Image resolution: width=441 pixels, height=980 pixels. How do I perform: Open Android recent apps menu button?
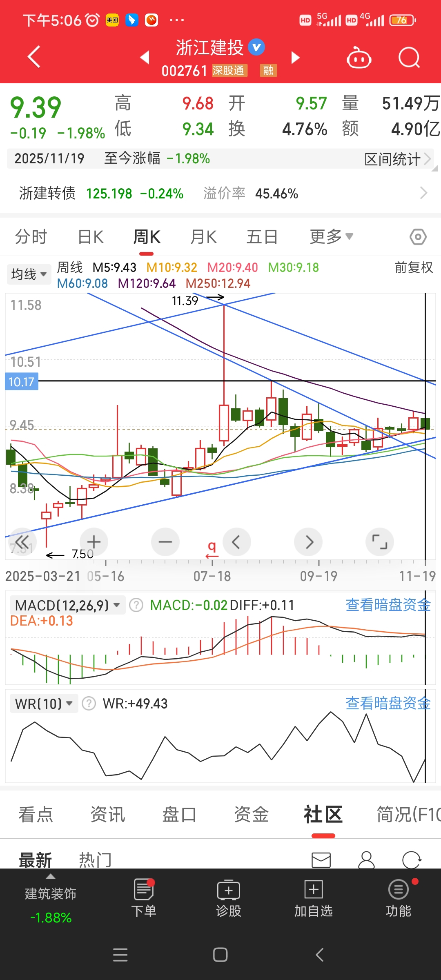120,955
